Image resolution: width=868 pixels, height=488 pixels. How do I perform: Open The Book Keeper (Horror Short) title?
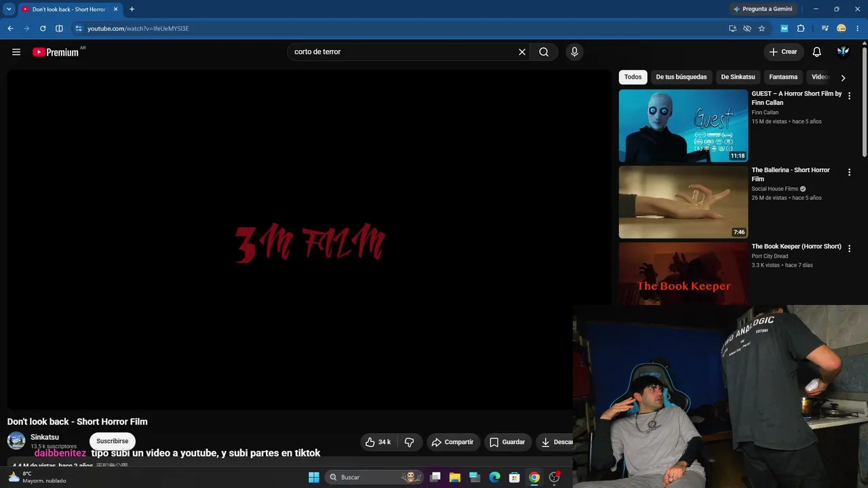796,247
